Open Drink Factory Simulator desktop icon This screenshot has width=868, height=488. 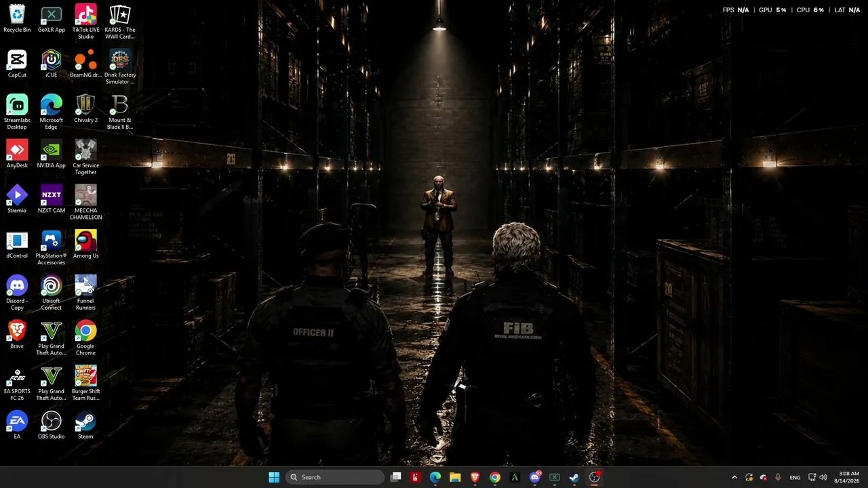click(x=119, y=67)
